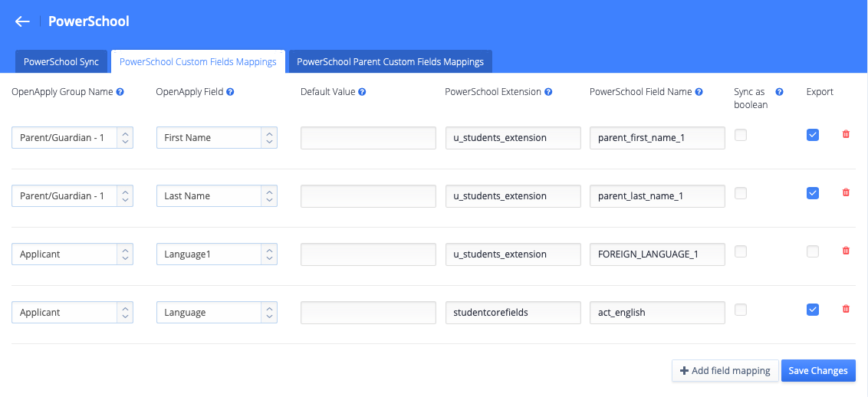Screen dimensions: 868x397
Task: Uncheck Export for the act_english row
Action: [812, 310]
